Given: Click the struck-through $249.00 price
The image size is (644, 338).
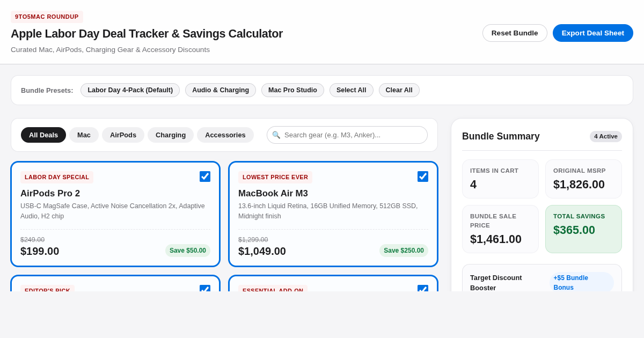Looking at the screenshot, I should 32,240.
